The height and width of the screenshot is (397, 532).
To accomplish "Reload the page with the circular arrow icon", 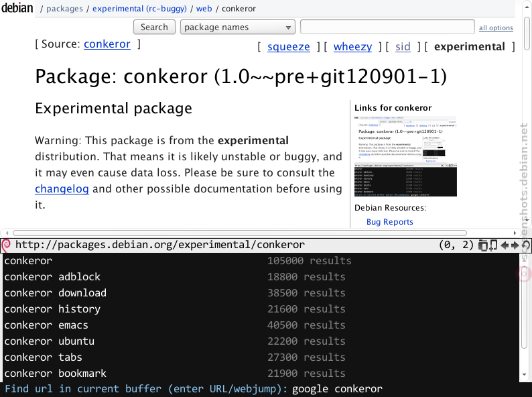I will pos(525,245).
